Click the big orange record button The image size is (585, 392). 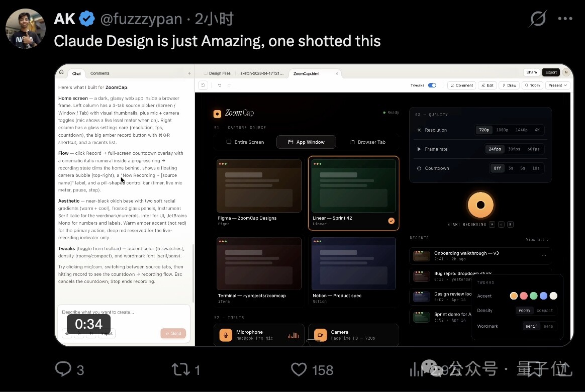click(480, 205)
